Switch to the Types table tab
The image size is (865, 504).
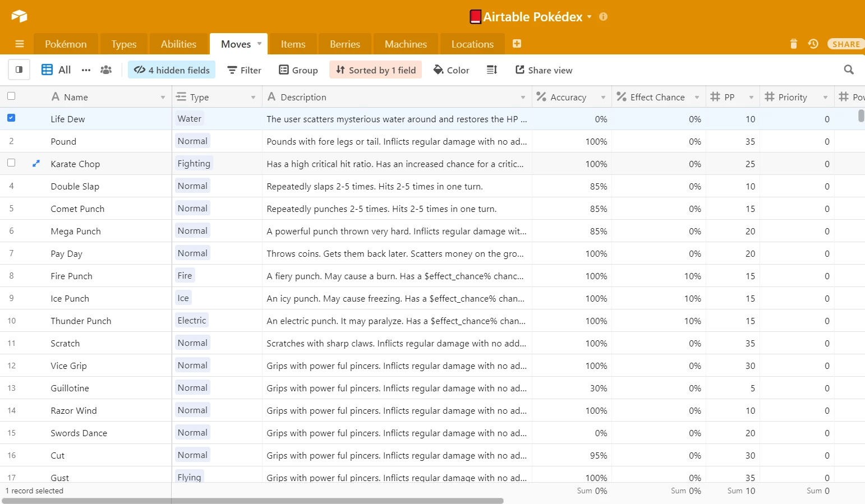click(124, 44)
